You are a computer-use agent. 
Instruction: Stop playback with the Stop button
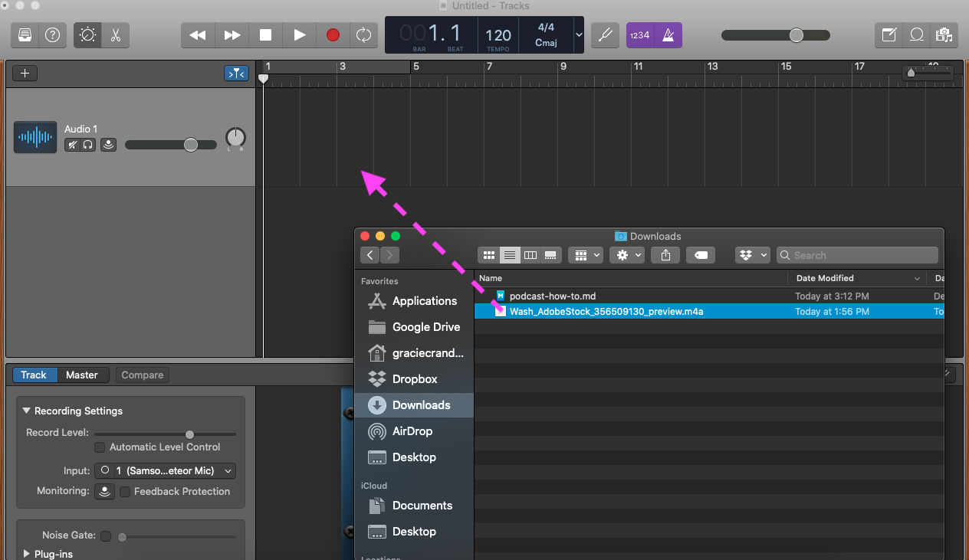point(265,34)
